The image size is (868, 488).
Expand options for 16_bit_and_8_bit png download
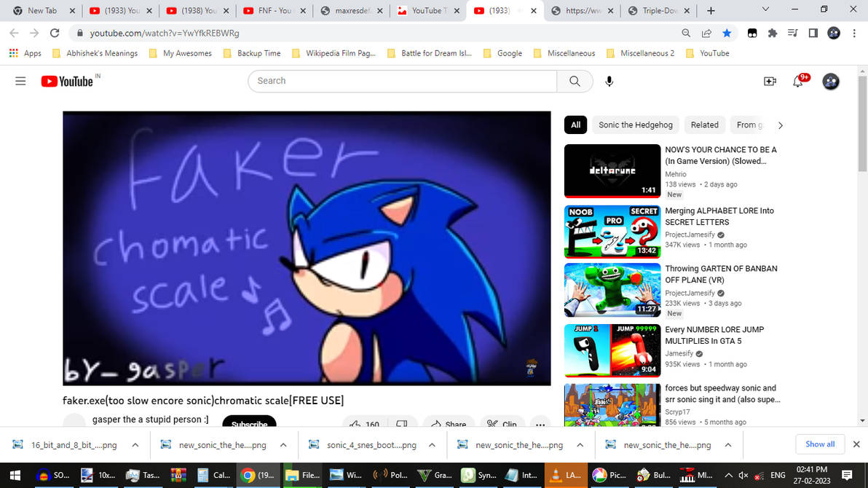tap(135, 445)
